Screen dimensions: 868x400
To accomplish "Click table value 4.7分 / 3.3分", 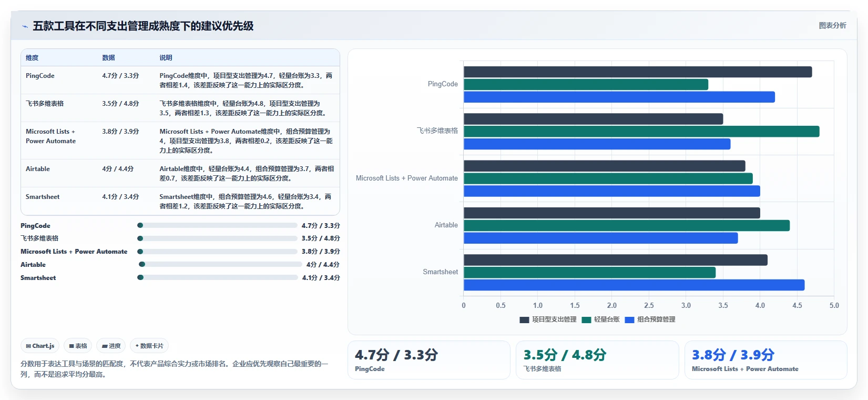I will (120, 76).
